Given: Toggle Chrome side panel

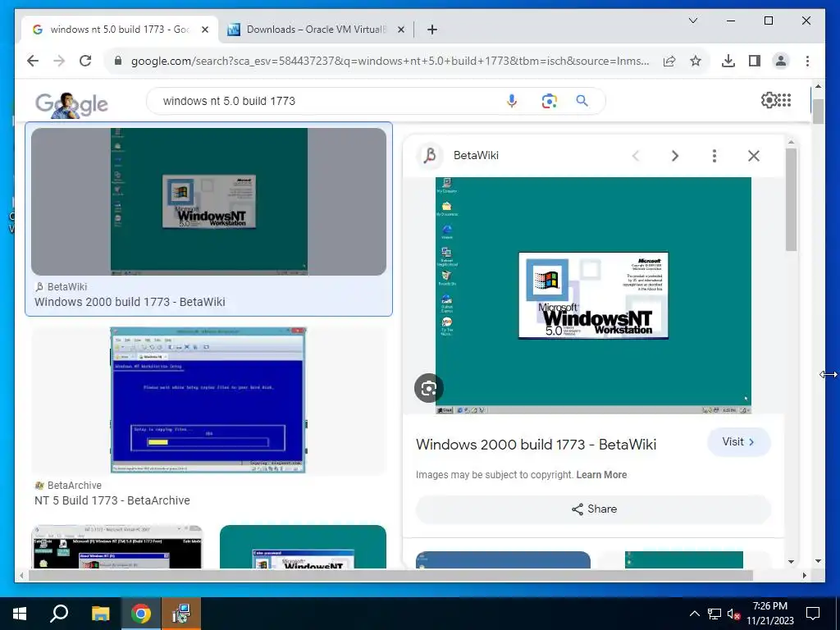Looking at the screenshot, I should (x=755, y=61).
